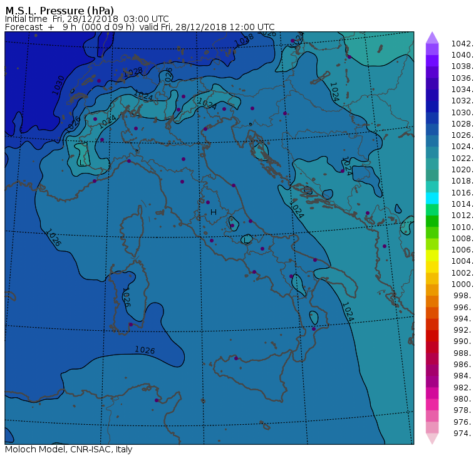Click the "Moloch Model, CNR-ISAC, Italy" credit text

[x=69, y=449]
